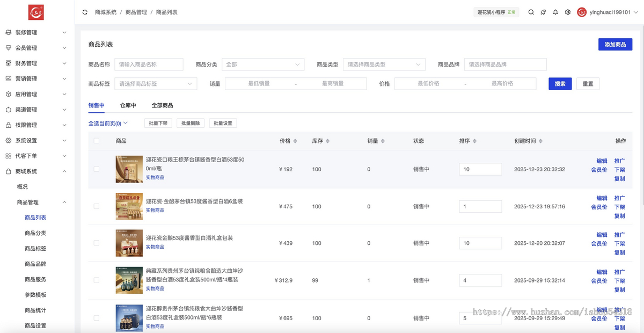This screenshot has width=644, height=333.
Task: Click the 装修管理 sidebar icon
Action: pyautogui.click(x=9, y=32)
